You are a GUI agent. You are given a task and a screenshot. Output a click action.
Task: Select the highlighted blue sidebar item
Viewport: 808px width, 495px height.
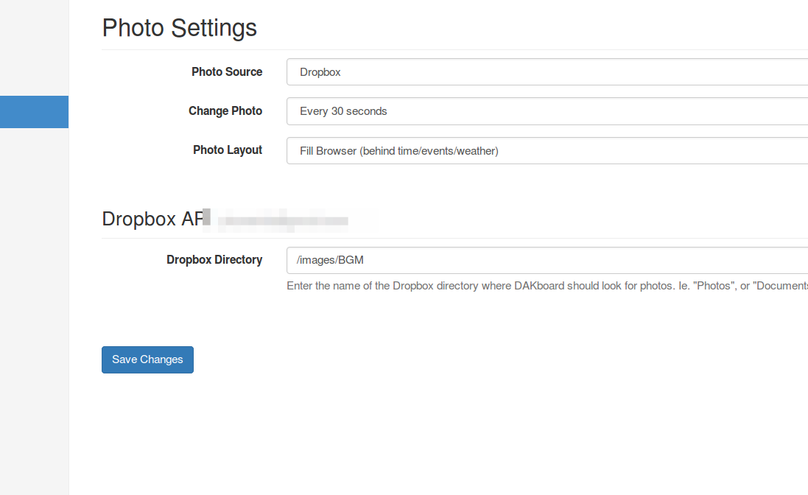[x=34, y=112]
